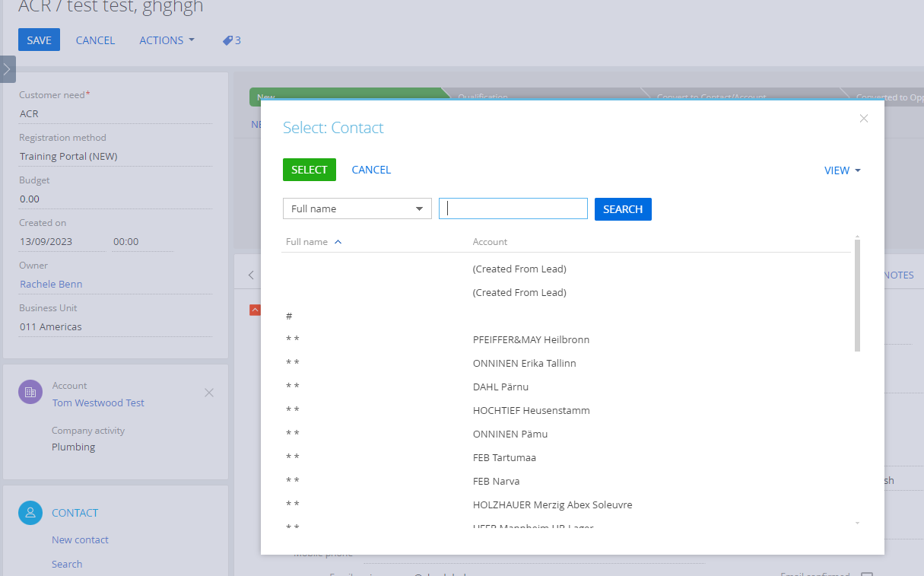Select row FEB Narva

tap(566, 481)
